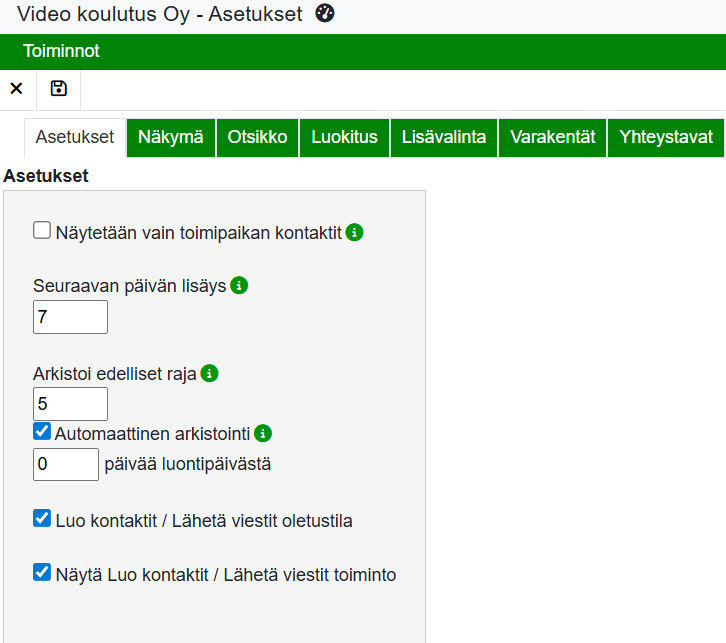Switch to the Näkymä tab
Screen dimensions: 726x643
coord(171,138)
